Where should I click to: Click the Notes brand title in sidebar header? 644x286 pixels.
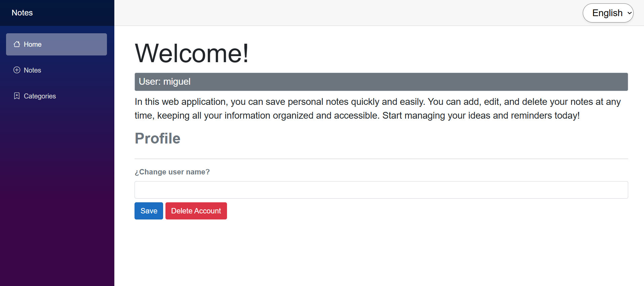click(22, 13)
